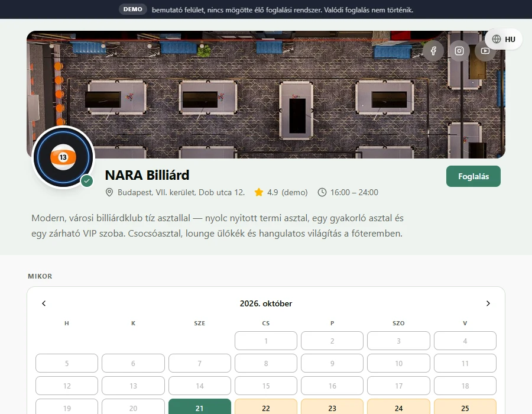Screen dimensions: 532x414
Task: Click the disabled day 15 cell
Action: pos(266,386)
